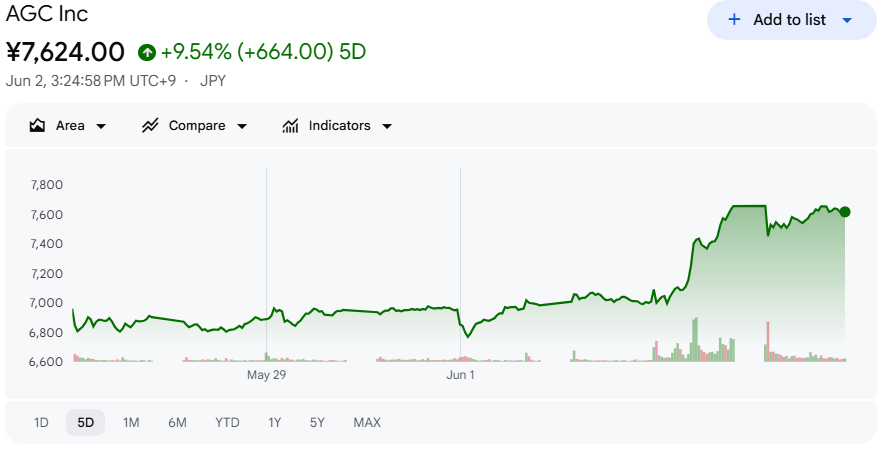Switch to the 1M range tab
The image size is (884, 451).
tap(131, 422)
